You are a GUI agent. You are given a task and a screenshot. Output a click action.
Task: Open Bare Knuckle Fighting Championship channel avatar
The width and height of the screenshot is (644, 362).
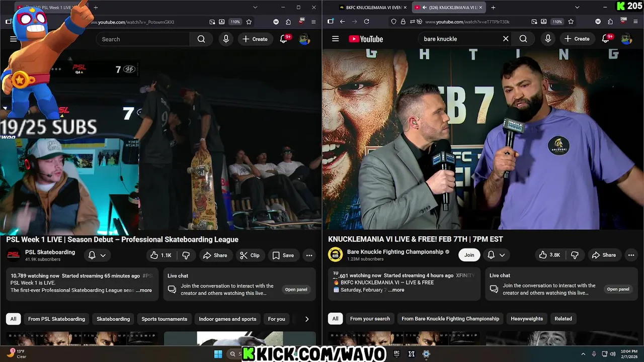point(335,254)
